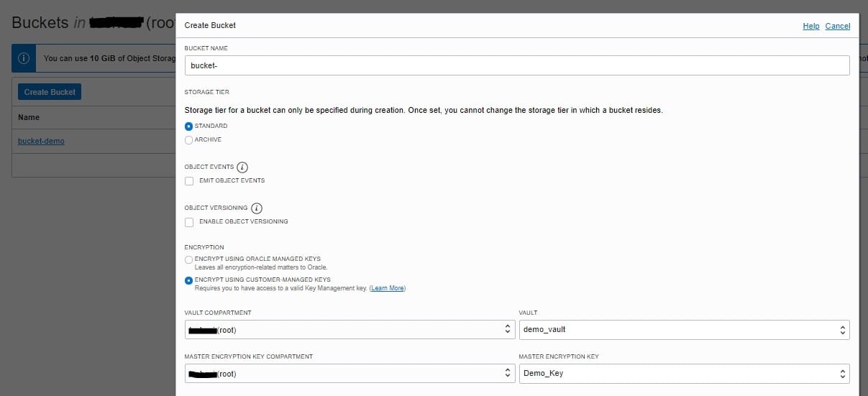Open the Learn More link

click(x=388, y=288)
